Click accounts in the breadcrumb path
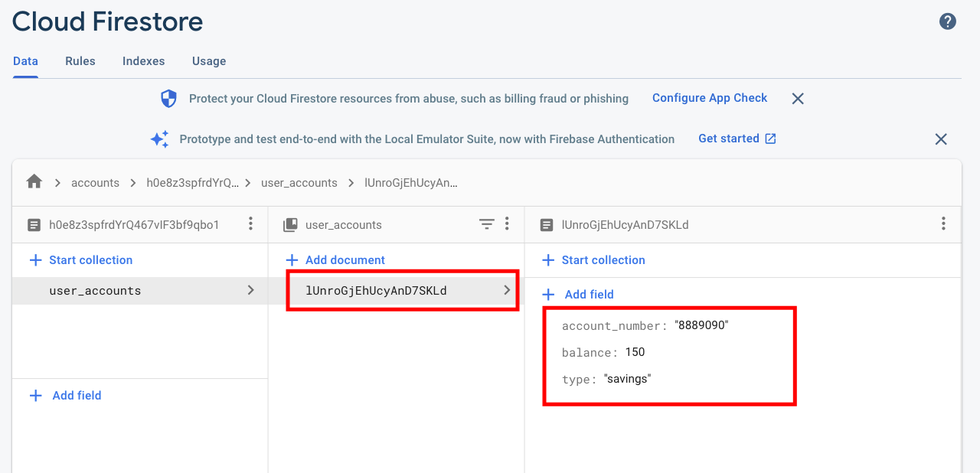Viewport: 980px width, 473px height. (95, 183)
